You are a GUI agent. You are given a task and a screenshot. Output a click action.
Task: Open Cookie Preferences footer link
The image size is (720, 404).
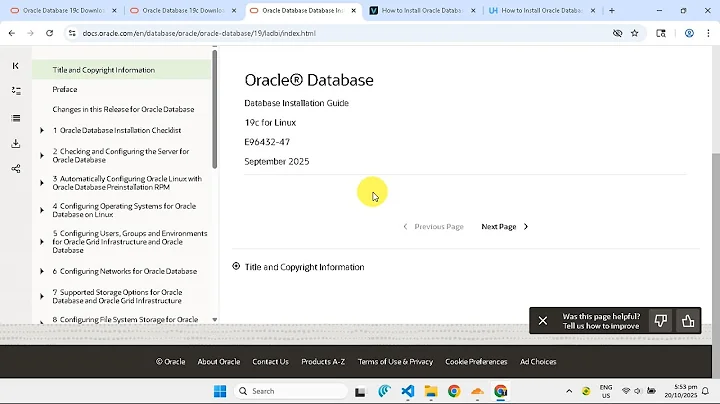point(476,362)
